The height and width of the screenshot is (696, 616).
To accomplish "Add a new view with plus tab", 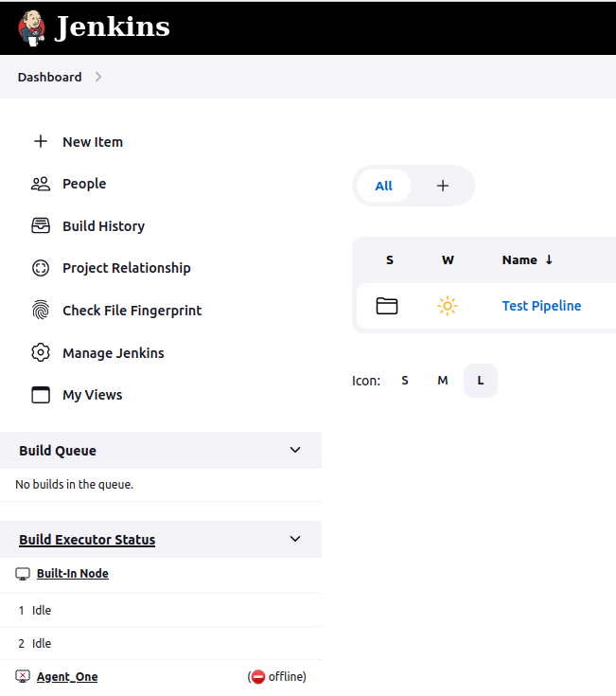I will [443, 186].
